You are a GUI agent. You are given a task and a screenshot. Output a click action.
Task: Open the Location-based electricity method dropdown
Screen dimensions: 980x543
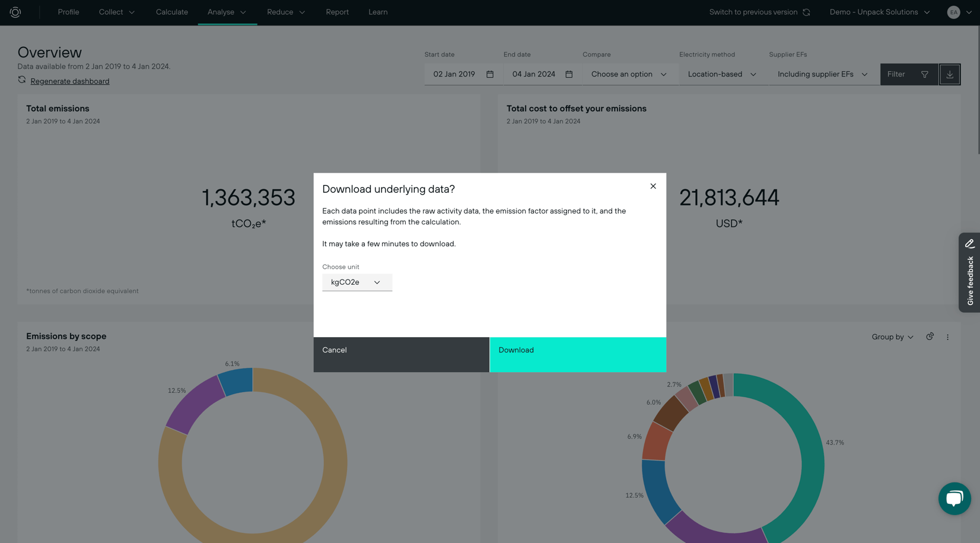721,74
